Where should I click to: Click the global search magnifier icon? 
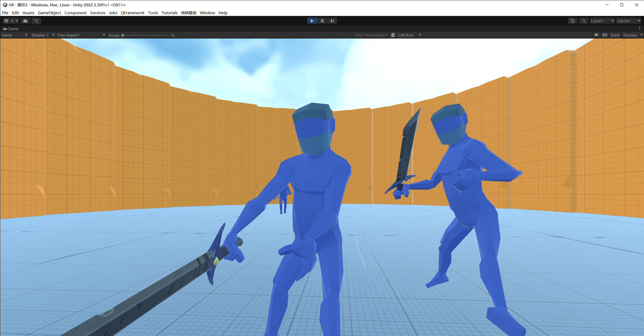pyautogui.click(x=584, y=21)
